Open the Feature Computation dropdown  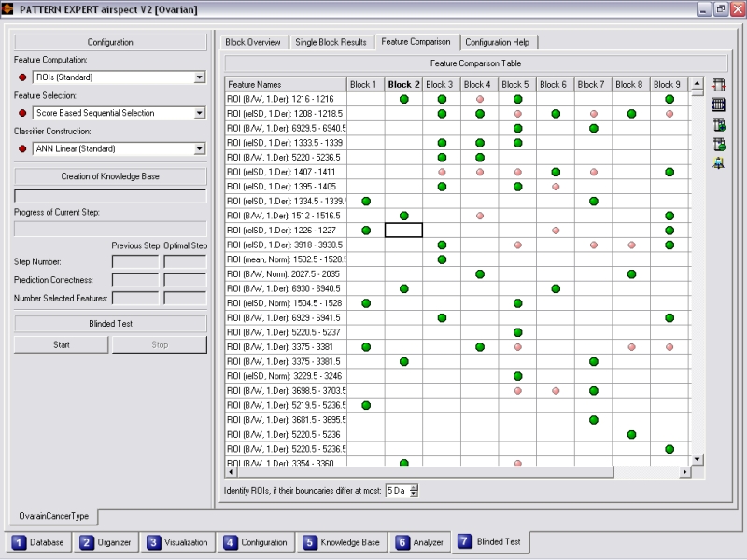tap(200, 77)
